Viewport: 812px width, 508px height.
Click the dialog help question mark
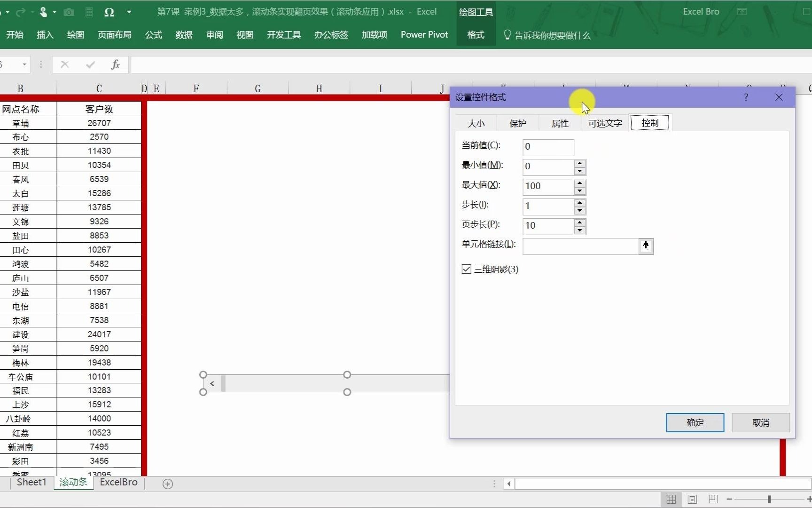click(x=746, y=97)
